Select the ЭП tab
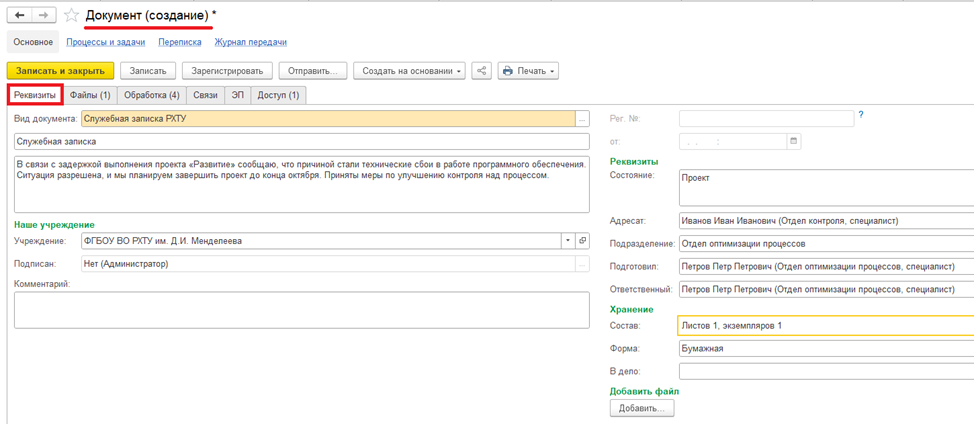The height and width of the screenshot is (424, 974). tap(237, 95)
